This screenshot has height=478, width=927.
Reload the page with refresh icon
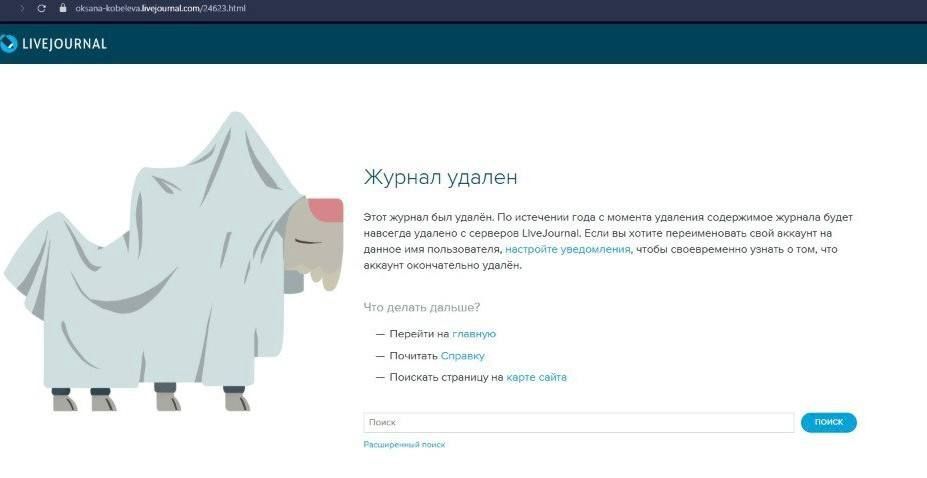[41, 8]
